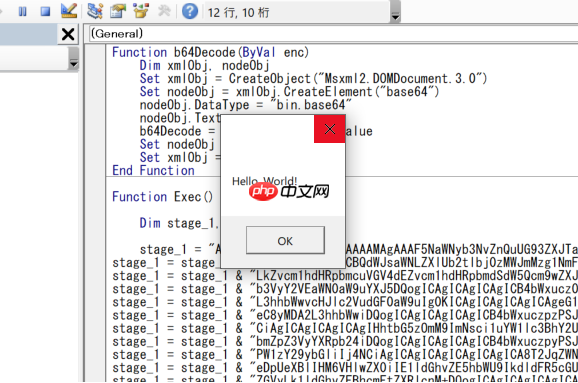Click the nodeObj.DataType = "bin.base64" line
Viewport: 578px width, 383px height.
coord(246,105)
